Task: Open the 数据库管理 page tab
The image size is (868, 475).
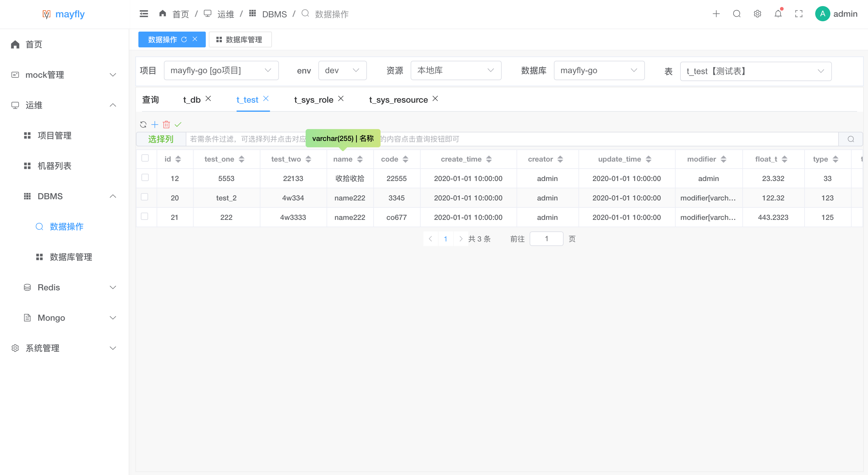Action: (240, 40)
